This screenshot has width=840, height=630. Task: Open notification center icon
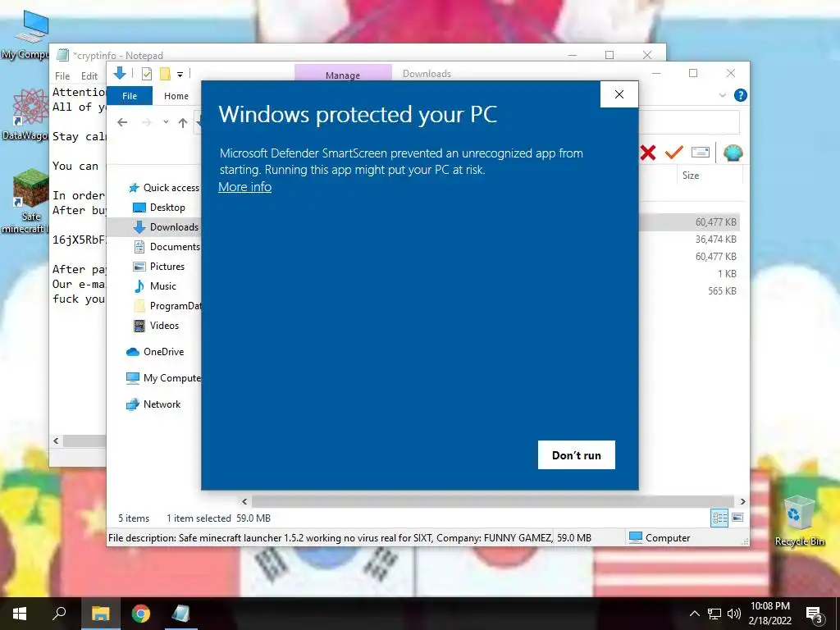pos(814,614)
